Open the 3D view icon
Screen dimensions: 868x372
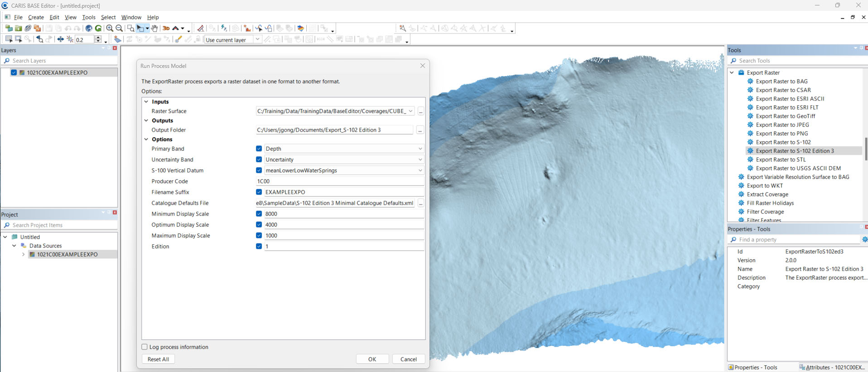click(166, 28)
